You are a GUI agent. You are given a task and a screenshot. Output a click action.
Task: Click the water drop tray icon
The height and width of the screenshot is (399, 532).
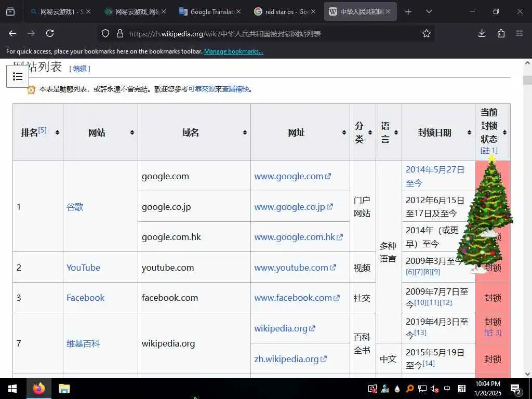397,389
